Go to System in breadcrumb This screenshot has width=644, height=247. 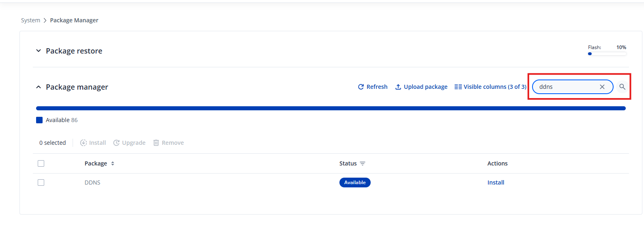30,20
